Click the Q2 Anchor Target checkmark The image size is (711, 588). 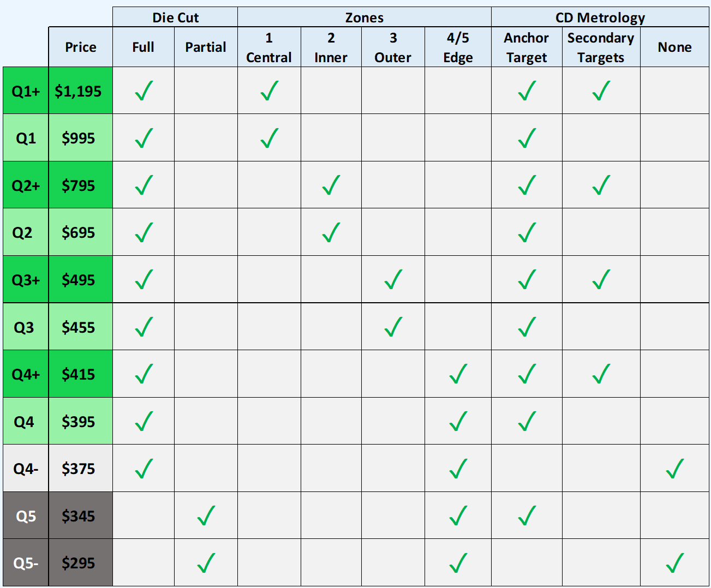tap(527, 232)
